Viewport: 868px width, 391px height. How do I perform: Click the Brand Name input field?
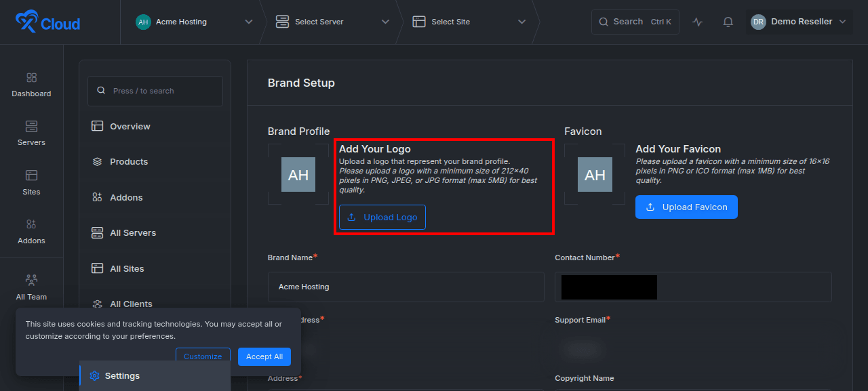click(x=406, y=287)
